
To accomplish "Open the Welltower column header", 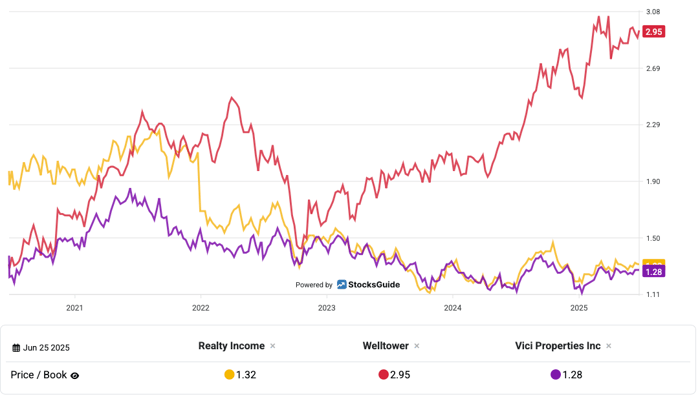I will pos(385,346).
